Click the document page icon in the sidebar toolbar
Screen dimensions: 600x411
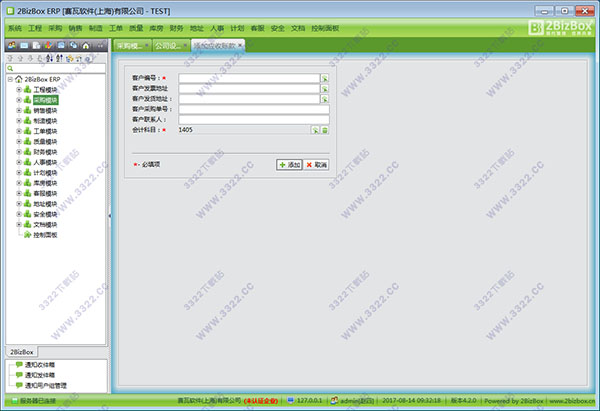click(36, 46)
